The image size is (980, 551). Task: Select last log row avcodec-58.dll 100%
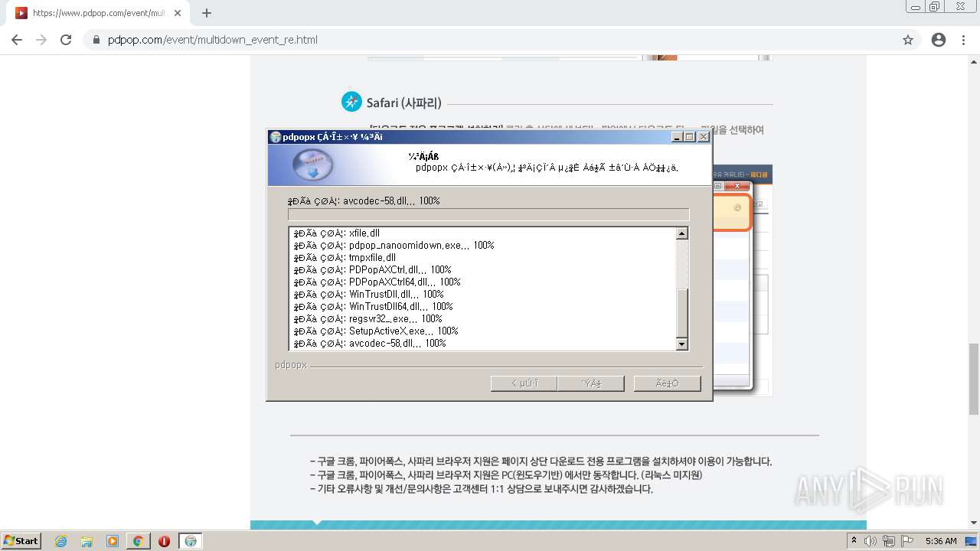click(x=370, y=344)
